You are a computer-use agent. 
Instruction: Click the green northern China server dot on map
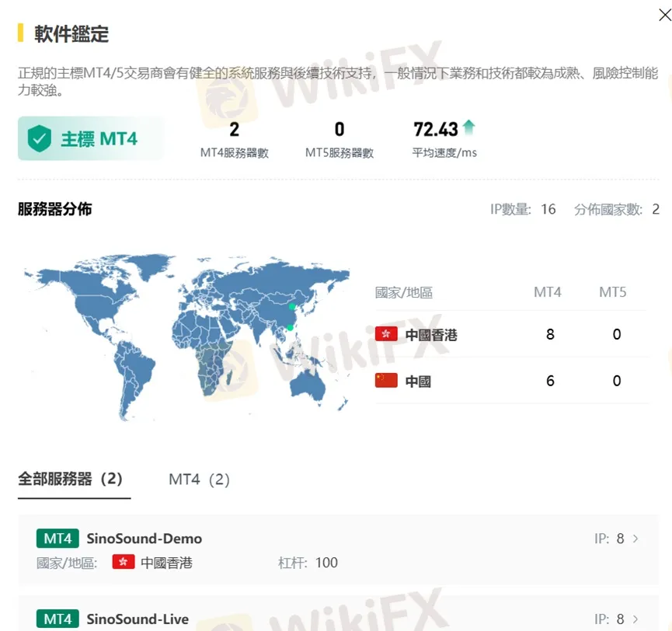pos(292,306)
